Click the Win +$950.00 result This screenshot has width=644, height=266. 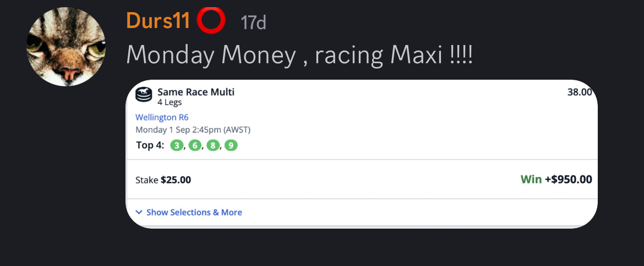point(556,179)
